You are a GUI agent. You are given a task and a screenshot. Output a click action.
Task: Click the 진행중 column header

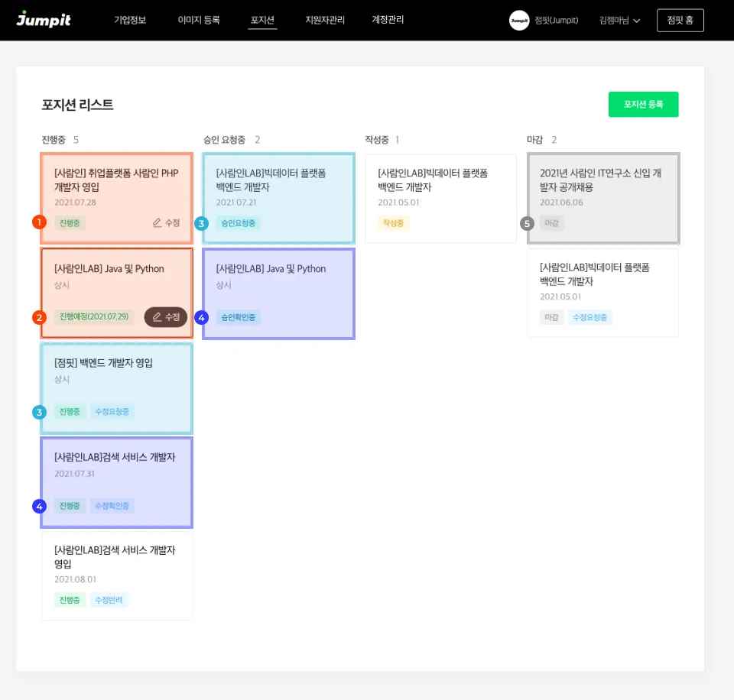(x=54, y=139)
